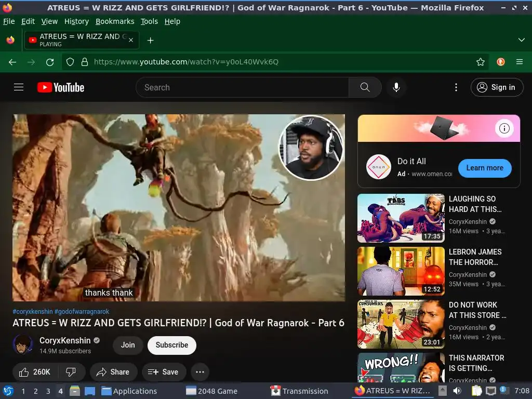The height and width of the screenshot is (399, 532).
Task: Open DuckDuckGo extension icon in toolbar
Action: (x=501, y=62)
